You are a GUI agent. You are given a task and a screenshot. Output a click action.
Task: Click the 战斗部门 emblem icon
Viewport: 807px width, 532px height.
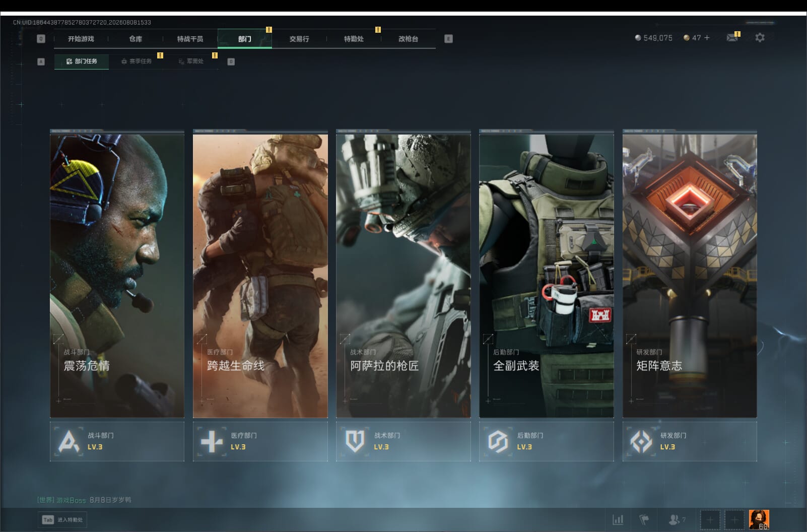tap(69, 441)
